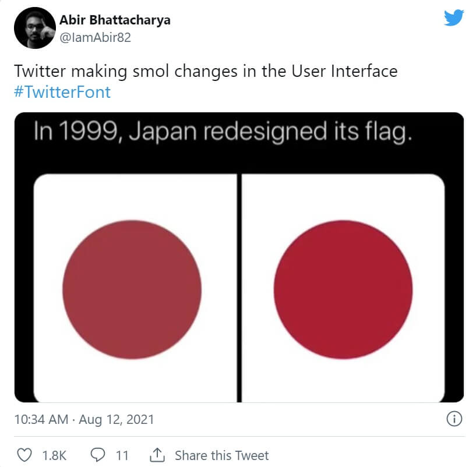476x467 pixels.
Task: Click the left flag's dull red circle
Action: point(132,289)
